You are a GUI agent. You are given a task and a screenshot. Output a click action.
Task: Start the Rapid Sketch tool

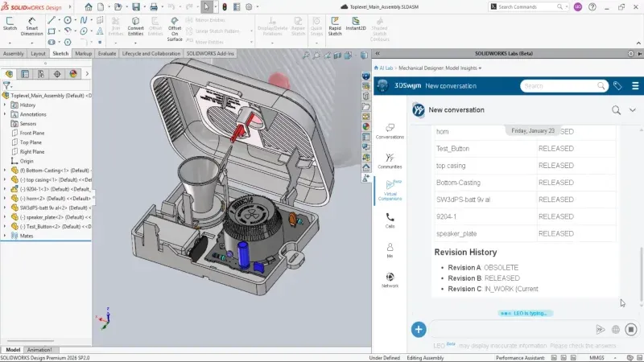[x=335, y=26]
